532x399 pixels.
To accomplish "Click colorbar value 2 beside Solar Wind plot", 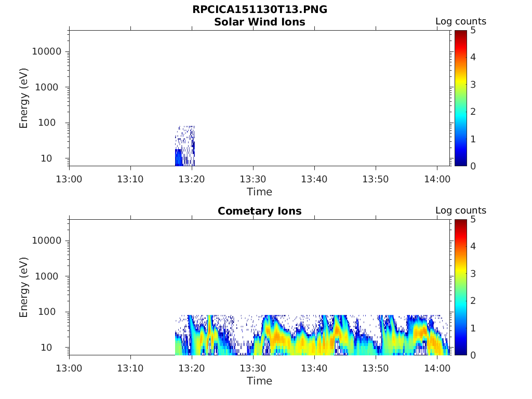I will (x=473, y=112).
